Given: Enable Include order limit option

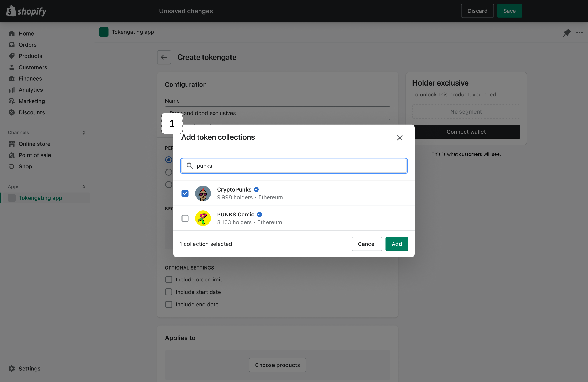Looking at the screenshot, I should pos(169,279).
